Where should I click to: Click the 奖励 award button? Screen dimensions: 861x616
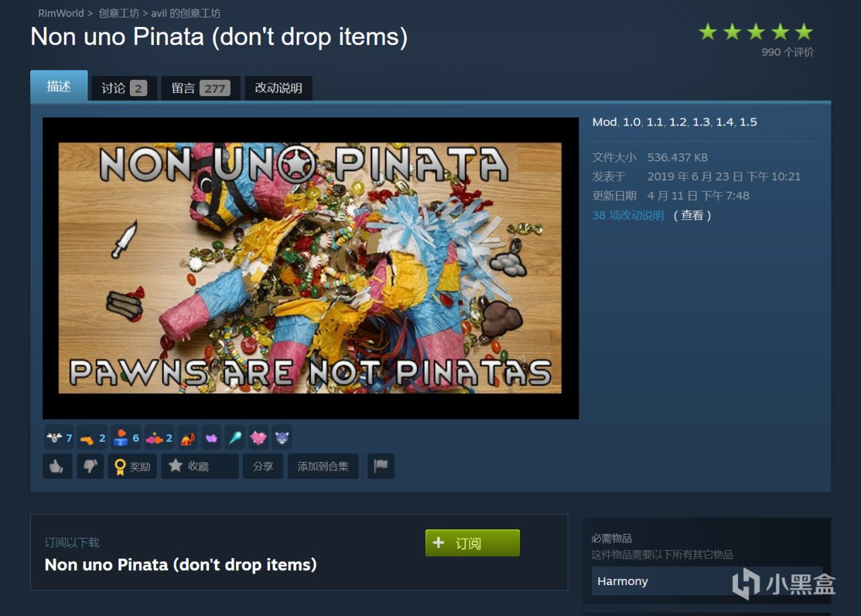[133, 466]
